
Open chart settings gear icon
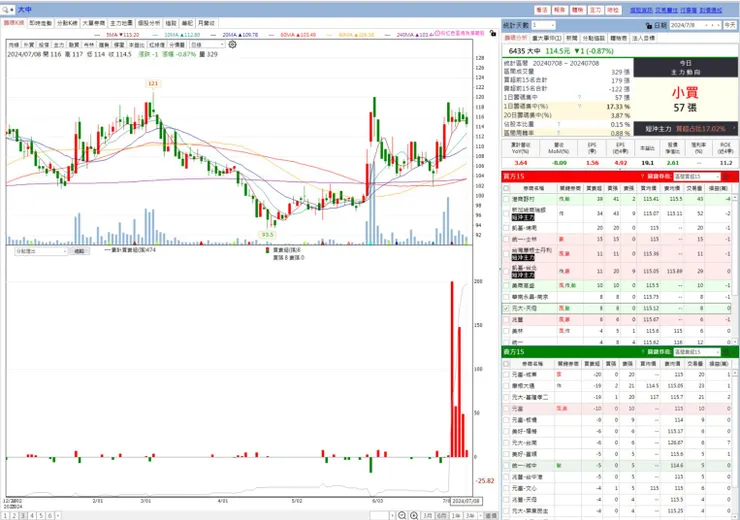coord(232,44)
